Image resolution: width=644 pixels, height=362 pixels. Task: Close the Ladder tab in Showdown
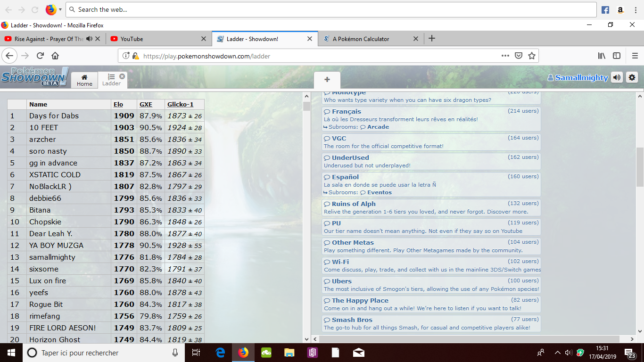coord(122,76)
